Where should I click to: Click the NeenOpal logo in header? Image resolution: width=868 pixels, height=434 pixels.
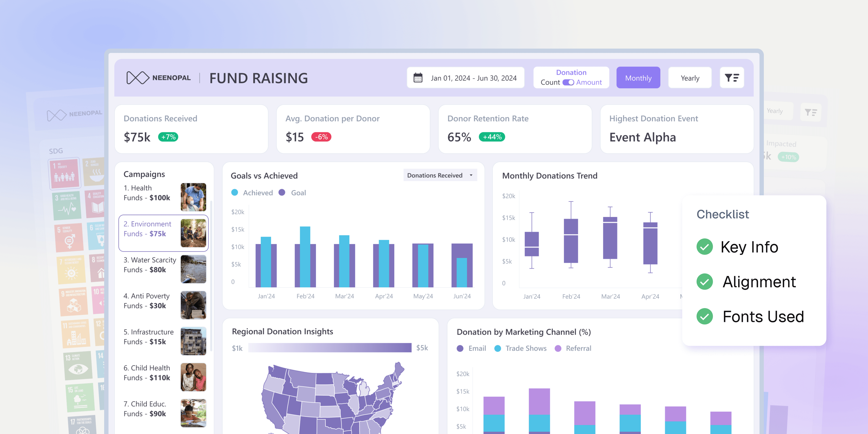tap(158, 78)
